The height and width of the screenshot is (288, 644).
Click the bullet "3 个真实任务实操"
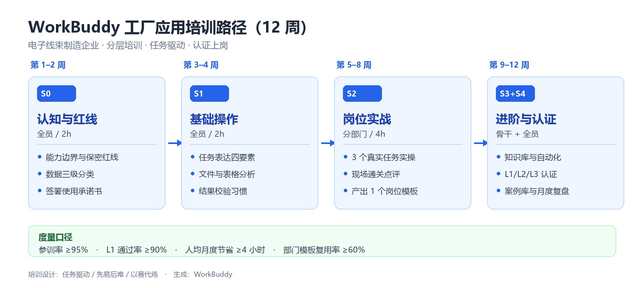point(384,157)
